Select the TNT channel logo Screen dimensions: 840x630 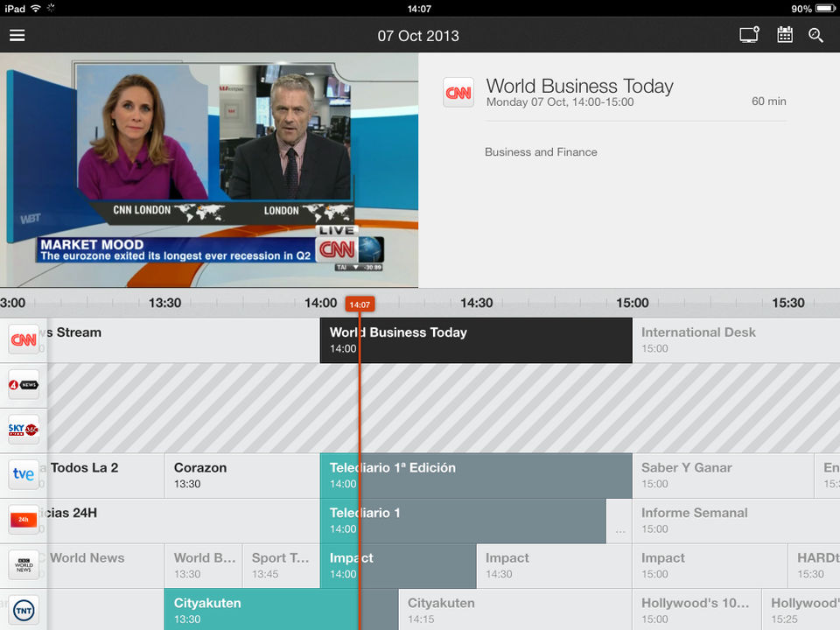(24, 610)
